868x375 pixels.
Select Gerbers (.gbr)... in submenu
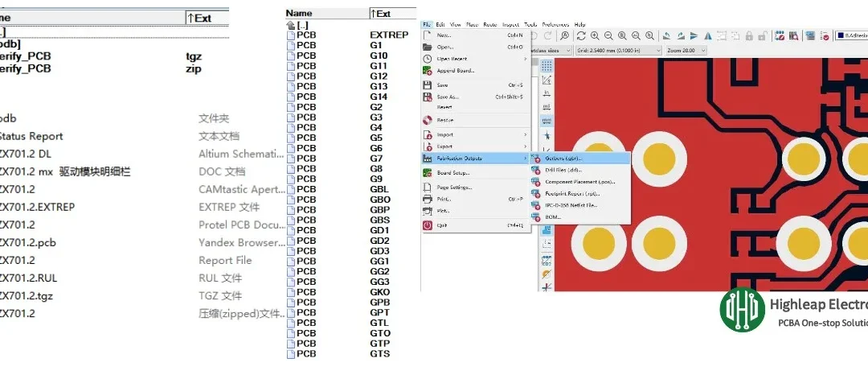pyautogui.click(x=580, y=159)
